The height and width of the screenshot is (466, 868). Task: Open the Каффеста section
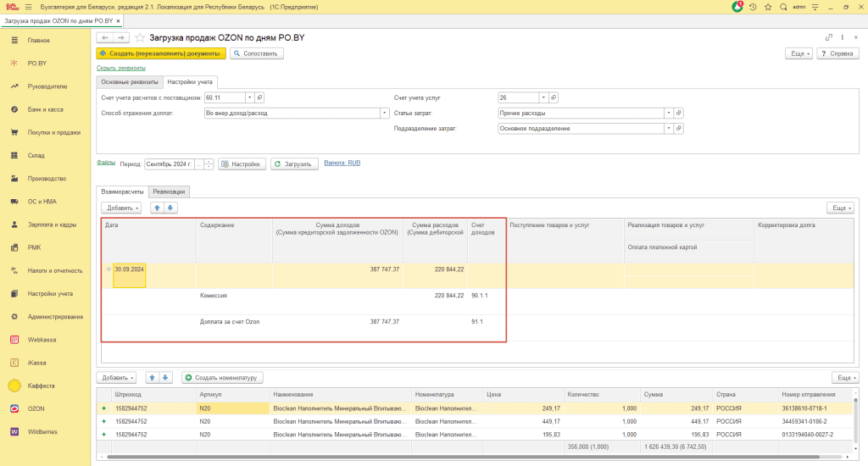click(x=41, y=386)
